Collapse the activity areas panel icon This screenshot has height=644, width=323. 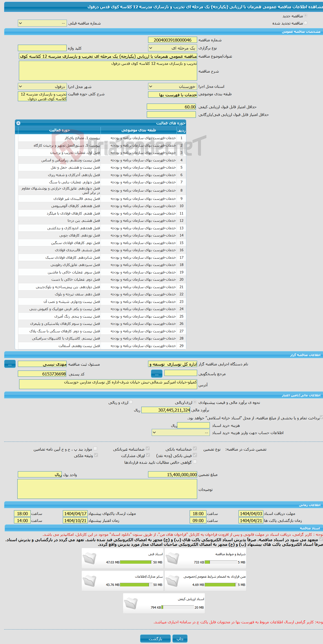pyautogui.click(x=18, y=123)
